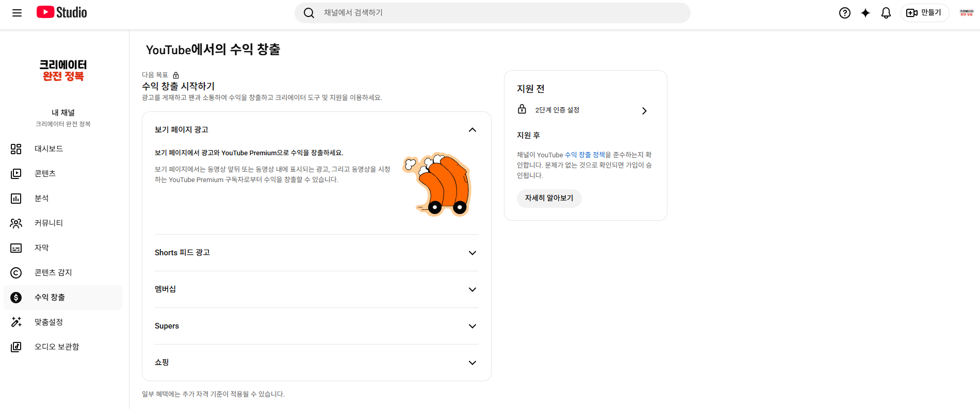Screen dimensions: 980x409
Task: Open 오디오 보관함 sidebar entry
Action: point(63,347)
